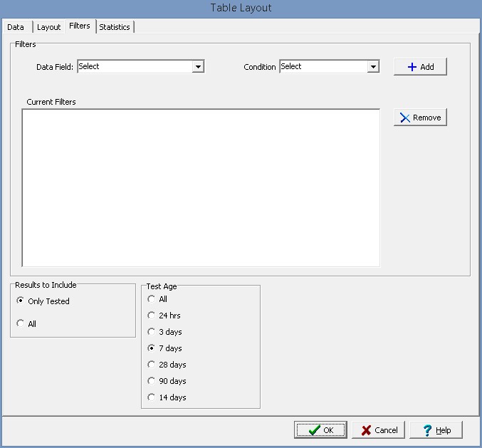Switch to the Data tab

tap(16, 27)
